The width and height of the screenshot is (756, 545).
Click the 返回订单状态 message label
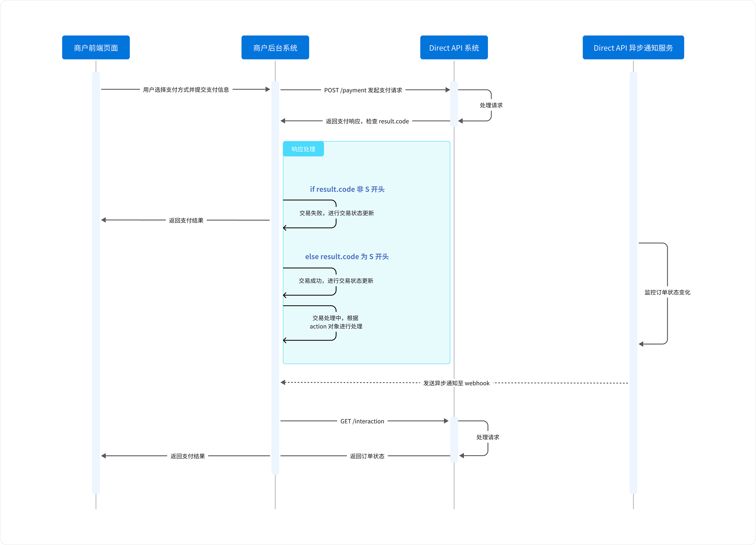click(367, 456)
